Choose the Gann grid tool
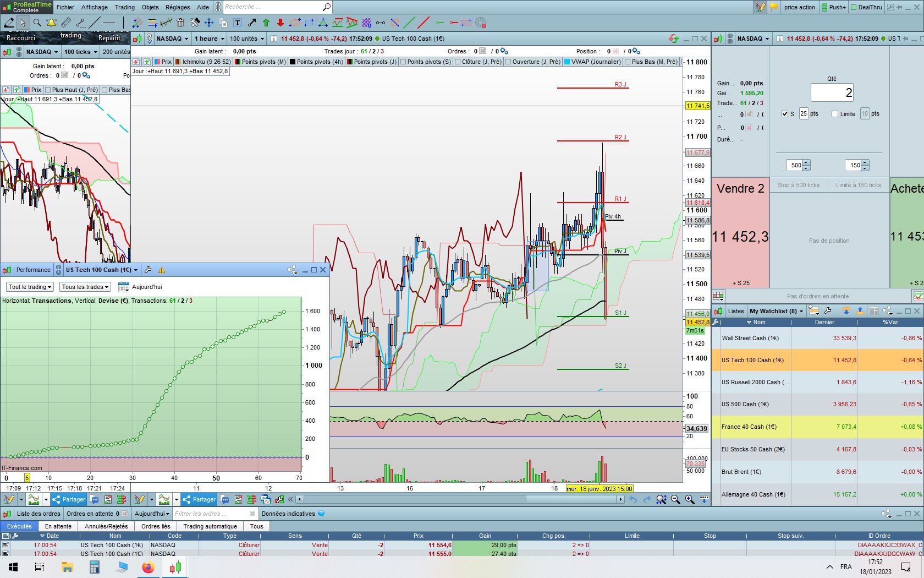Image resolution: width=924 pixels, height=578 pixels. (366, 23)
